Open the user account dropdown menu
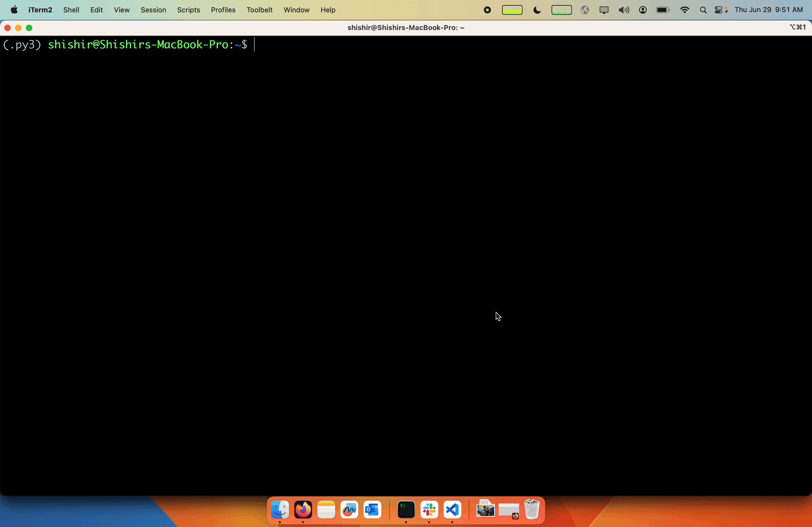Screen dimensions: 812x527 click(x=643, y=10)
